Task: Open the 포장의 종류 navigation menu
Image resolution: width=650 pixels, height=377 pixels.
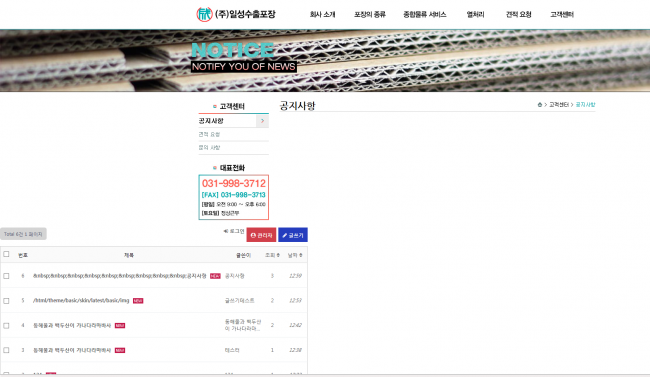Action: (370, 15)
